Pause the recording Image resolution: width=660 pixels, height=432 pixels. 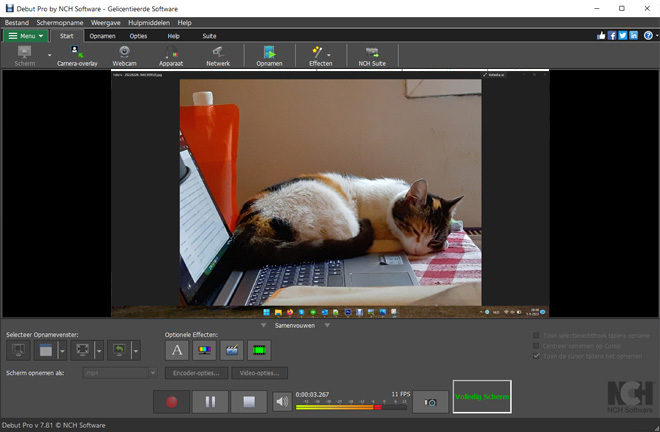pos(210,402)
